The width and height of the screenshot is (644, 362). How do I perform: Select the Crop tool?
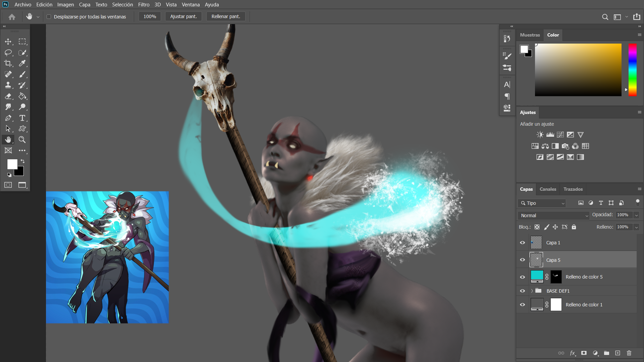(8, 63)
